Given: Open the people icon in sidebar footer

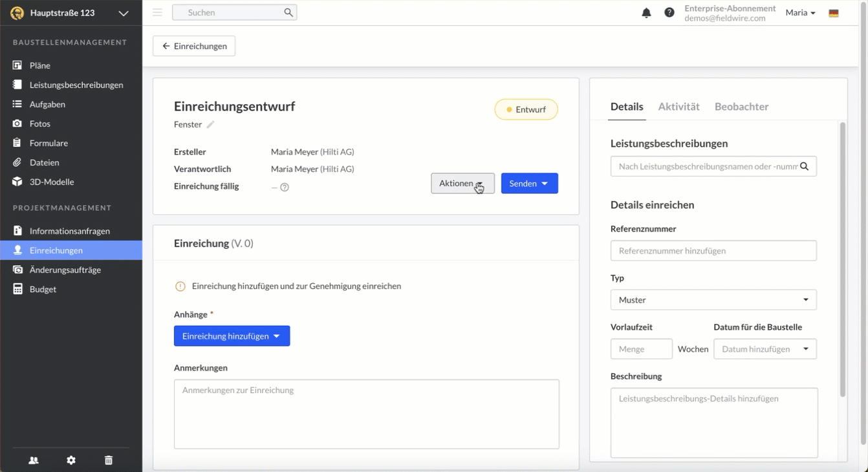Looking at the screenshot, I should tap(34, 460).
